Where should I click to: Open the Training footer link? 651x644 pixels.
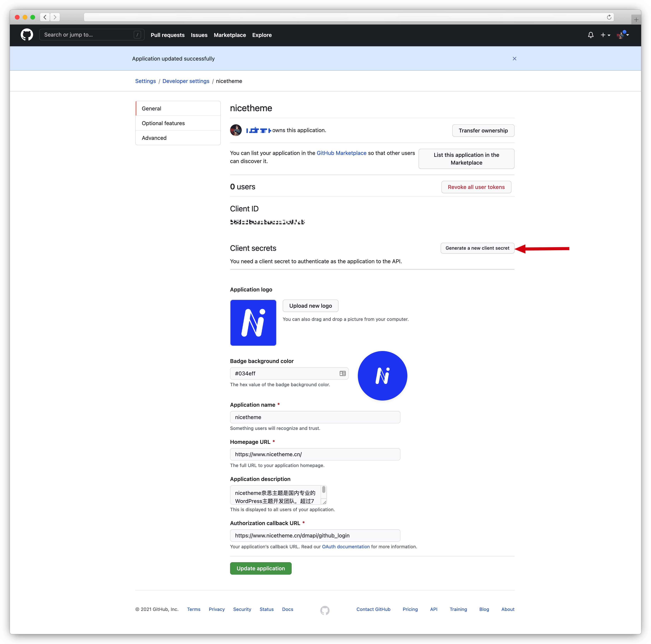(458, 609)
